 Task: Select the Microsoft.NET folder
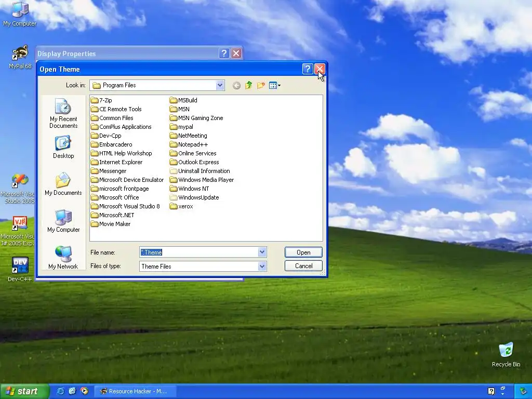113,215
